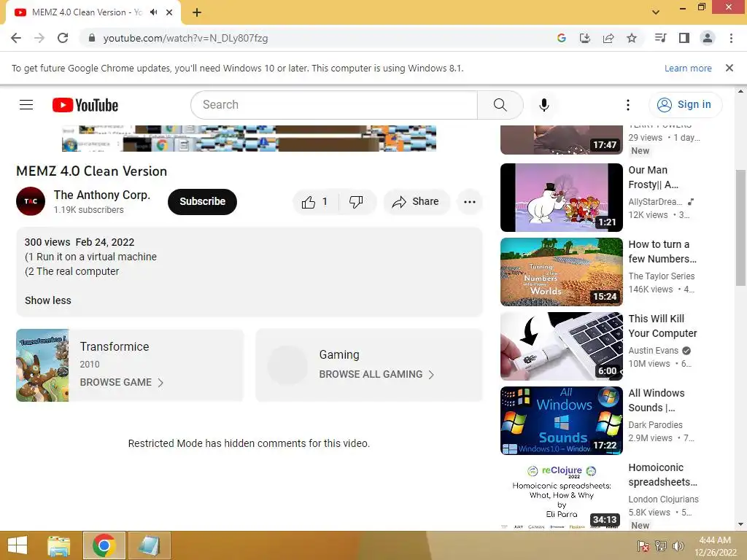Open The Anthony Corp. channel name

[102, 195]
